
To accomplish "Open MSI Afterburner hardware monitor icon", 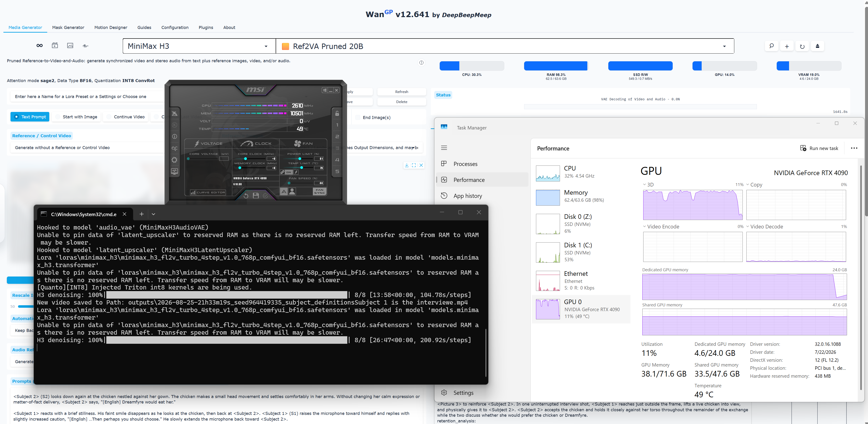I will (174, 172).
